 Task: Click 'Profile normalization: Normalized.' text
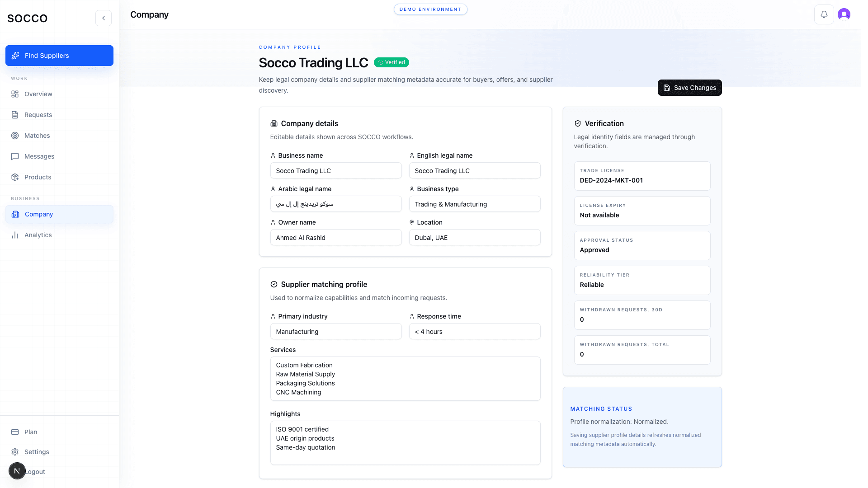click(x=619, y=422)
